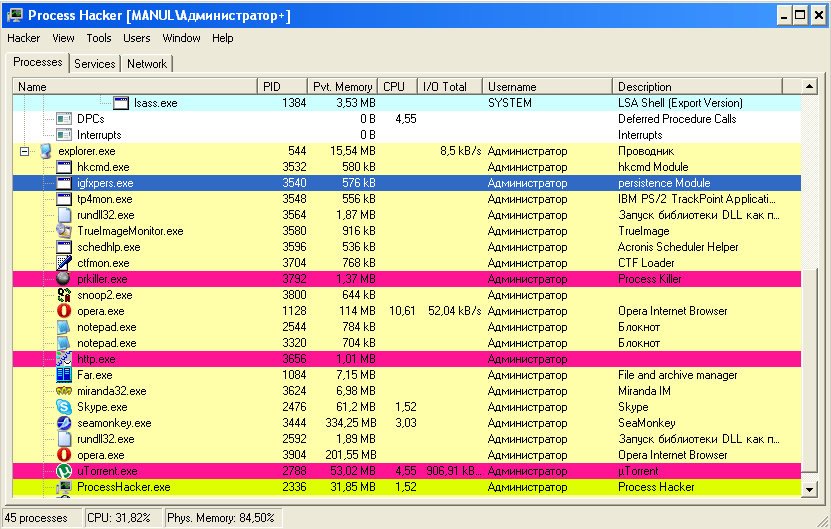The height and width of the screenshot is (529, 831).
Task: Collapse the explorer.exe process tree
Action: [24, 152]
